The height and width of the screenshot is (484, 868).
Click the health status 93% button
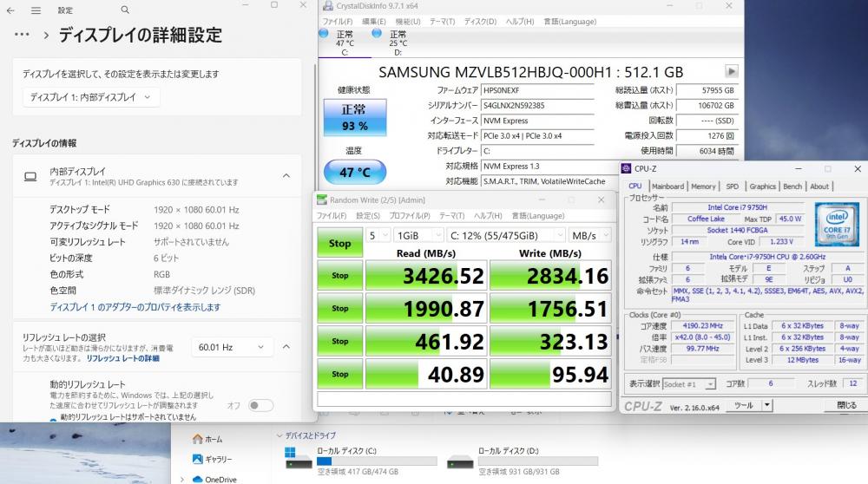pos(354,117)
